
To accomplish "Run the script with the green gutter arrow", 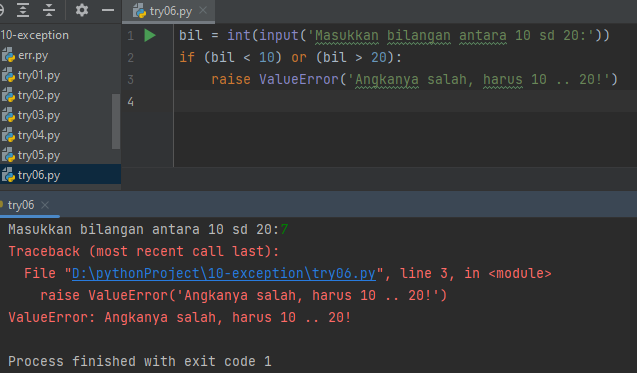I will tap(150, 35).
